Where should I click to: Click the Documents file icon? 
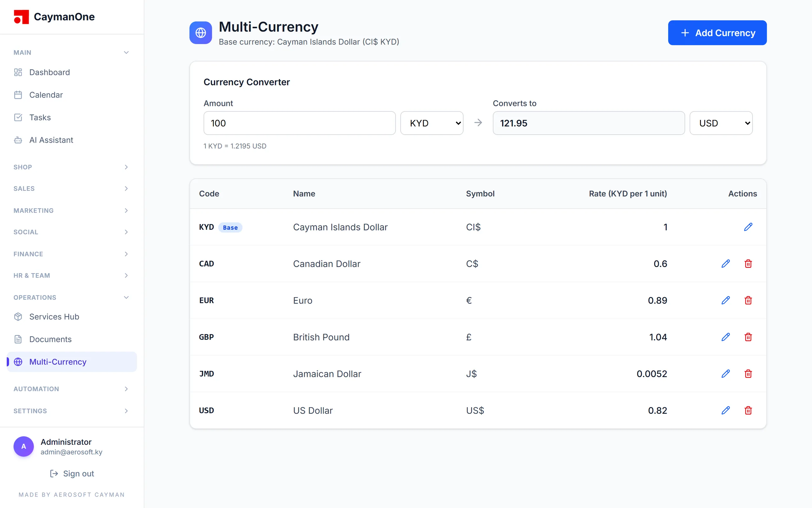coord(18,339)
